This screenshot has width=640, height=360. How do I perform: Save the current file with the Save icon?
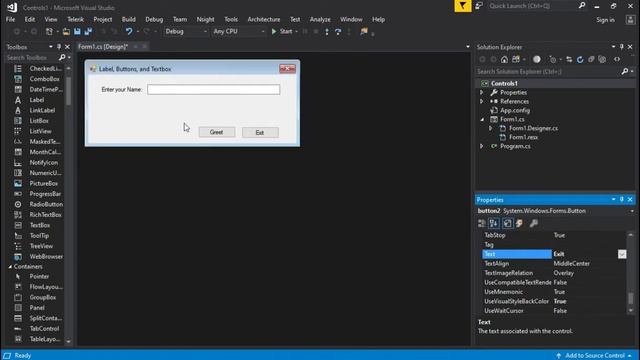(77, 31)
